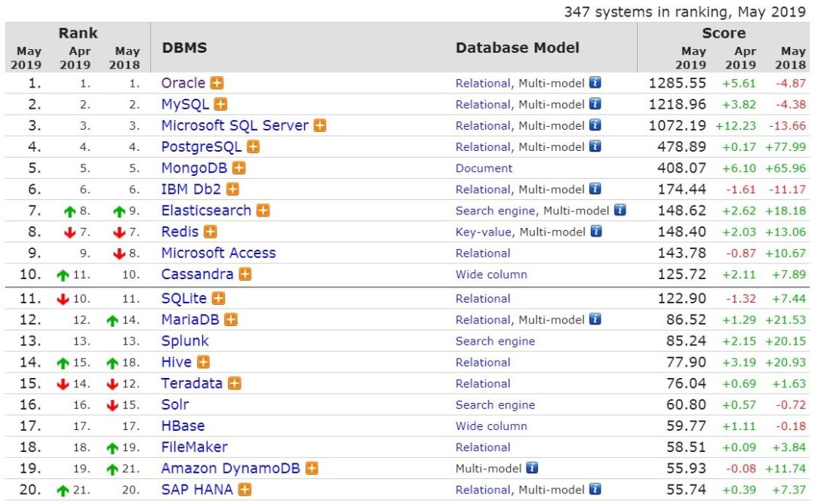
Task: Click the plus icon beside Teradata
Action: [x=235, y=383]
